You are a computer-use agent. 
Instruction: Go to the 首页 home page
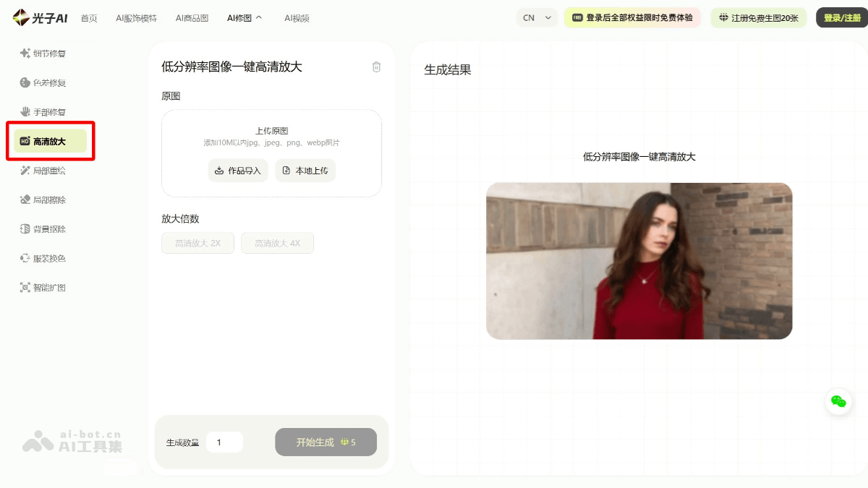click(x=89, y=18)
